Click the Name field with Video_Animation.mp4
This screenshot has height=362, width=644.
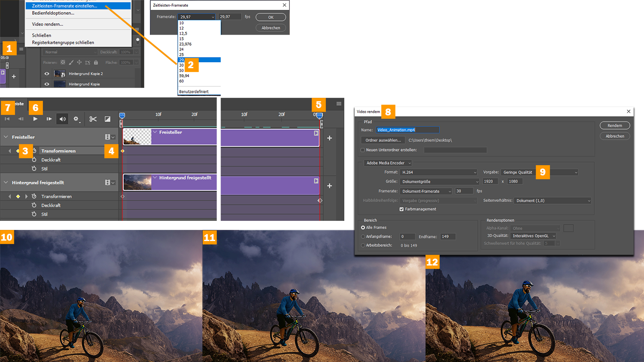point(407,130)
